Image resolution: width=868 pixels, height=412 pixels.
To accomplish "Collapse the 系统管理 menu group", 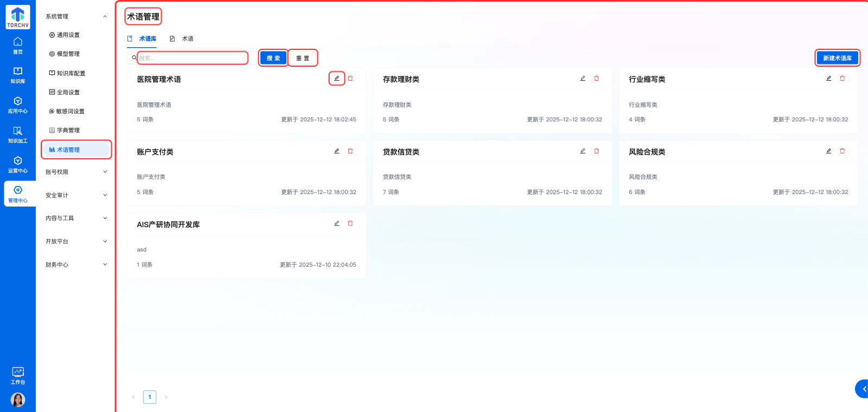I will click(x=76, y=17).
